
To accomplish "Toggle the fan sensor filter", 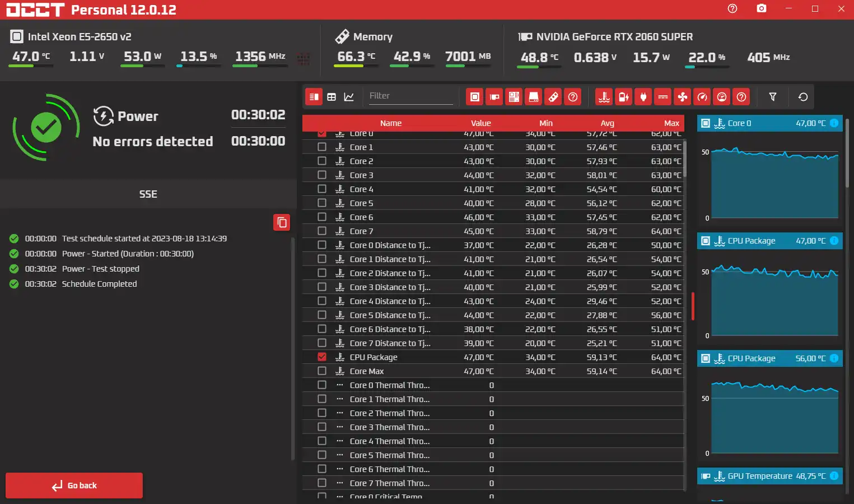I will (683, 97).
